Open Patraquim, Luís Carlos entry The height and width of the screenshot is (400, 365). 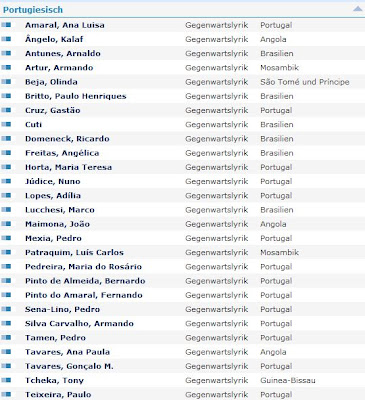point(74,252)
